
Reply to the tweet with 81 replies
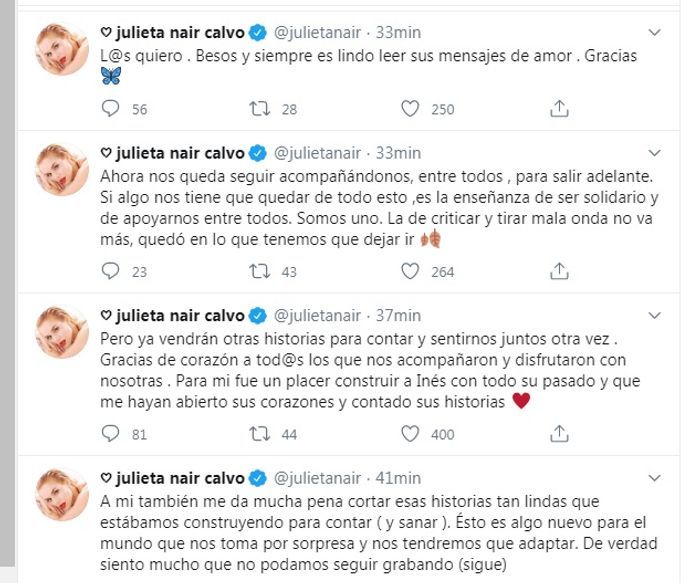(x=111, y=434)
